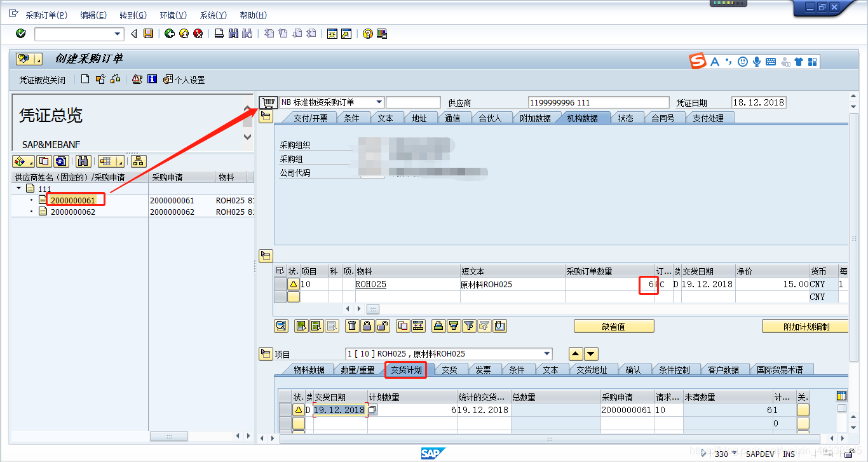Click material link ROH025 in item row
Screen dimensions: 868x462
click(370, 284)
